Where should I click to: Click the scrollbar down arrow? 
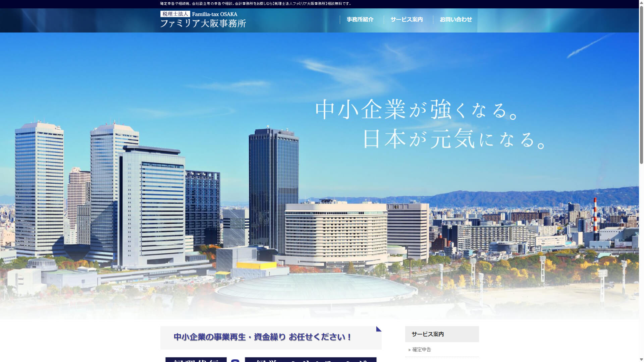point(641,359)
